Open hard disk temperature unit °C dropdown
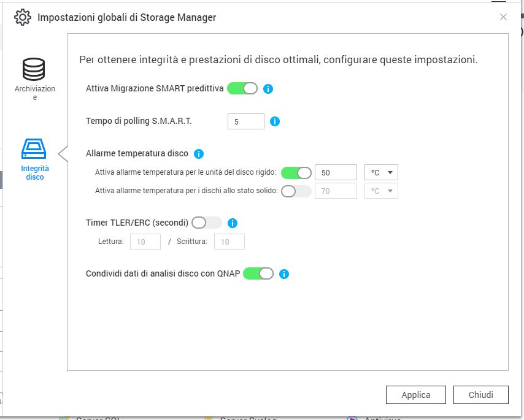 (381, 172)
